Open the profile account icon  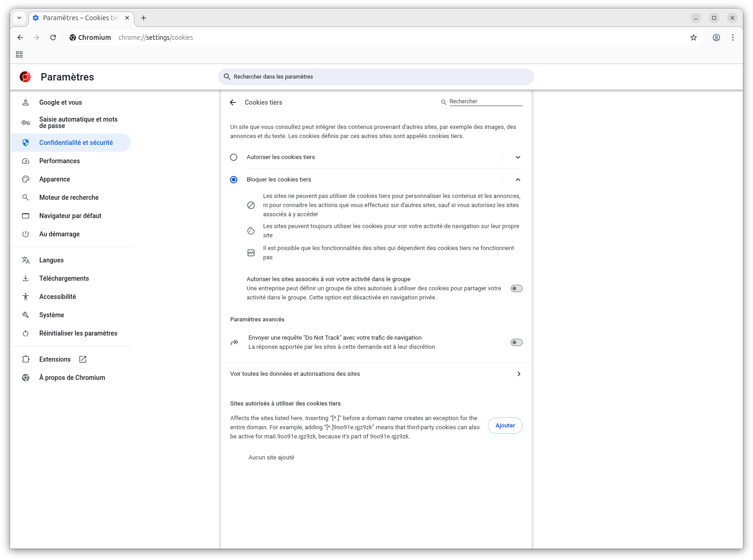tap(716, 37)
